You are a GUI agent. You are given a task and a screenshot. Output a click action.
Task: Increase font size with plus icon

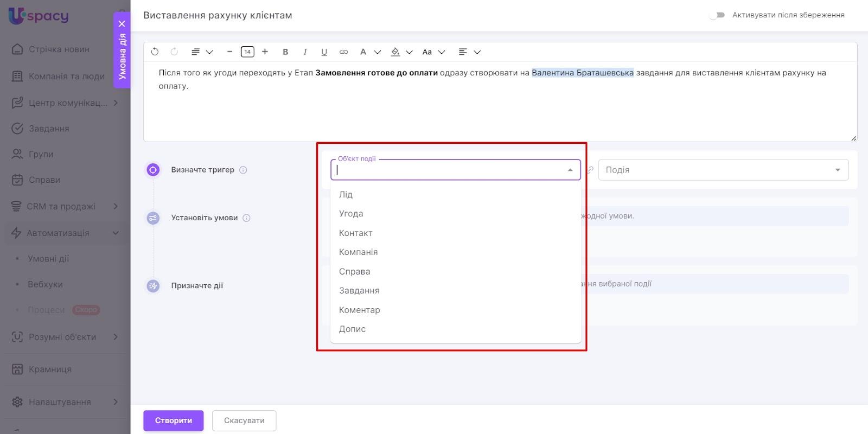tap(265, 52)
